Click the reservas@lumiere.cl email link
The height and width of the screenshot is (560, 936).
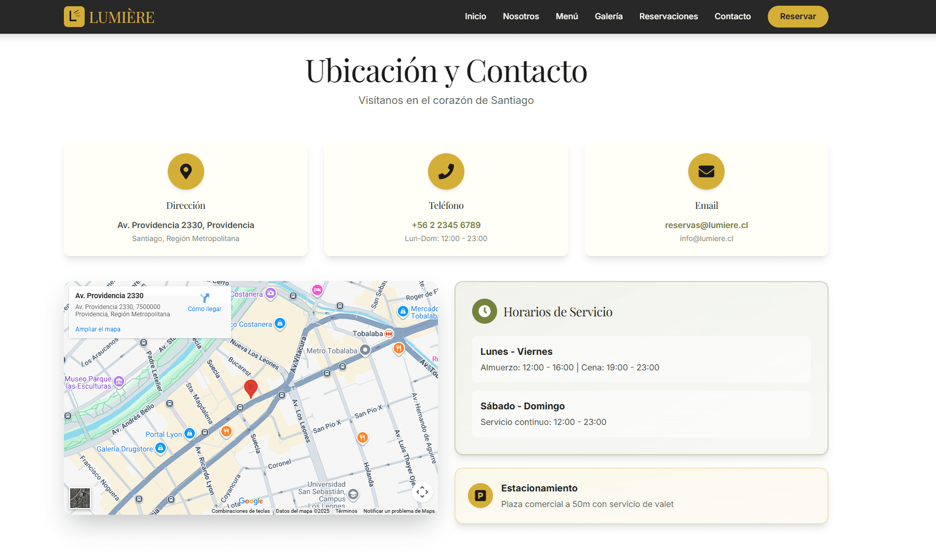pyautogui.click(x=706, y=225)
